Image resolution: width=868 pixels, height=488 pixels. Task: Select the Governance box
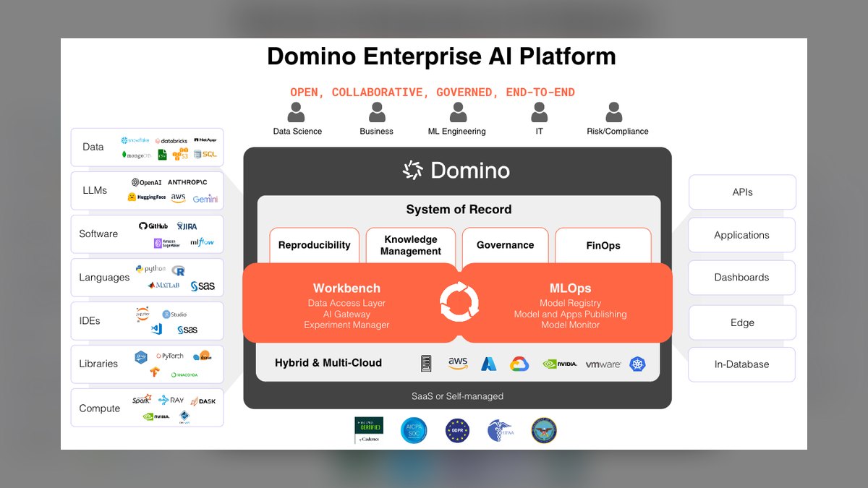[x=506, y=246]
